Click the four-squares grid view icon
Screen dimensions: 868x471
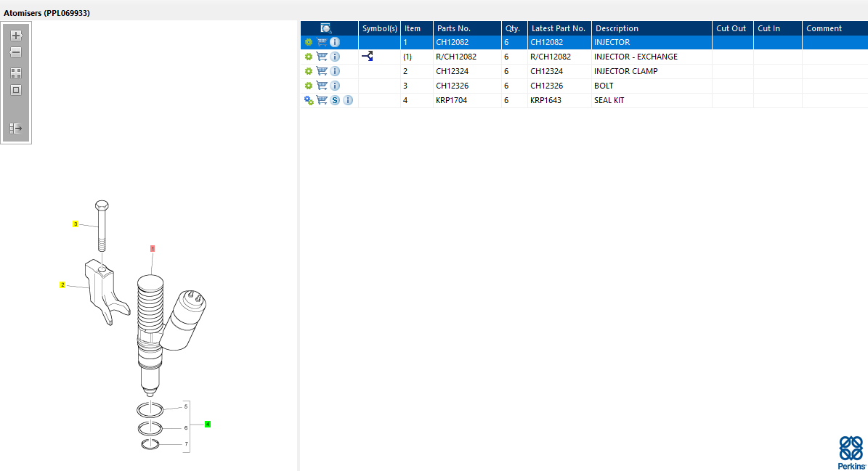(16, 73)
